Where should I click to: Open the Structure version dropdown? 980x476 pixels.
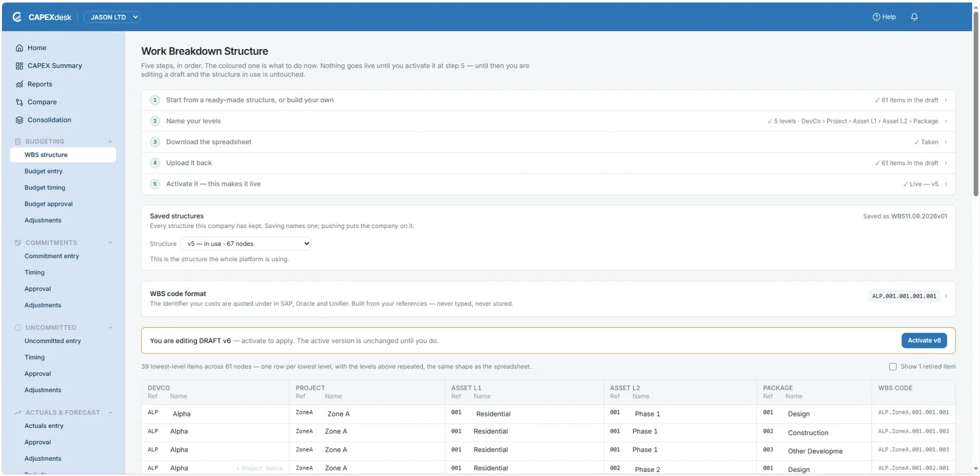[246, 244]
